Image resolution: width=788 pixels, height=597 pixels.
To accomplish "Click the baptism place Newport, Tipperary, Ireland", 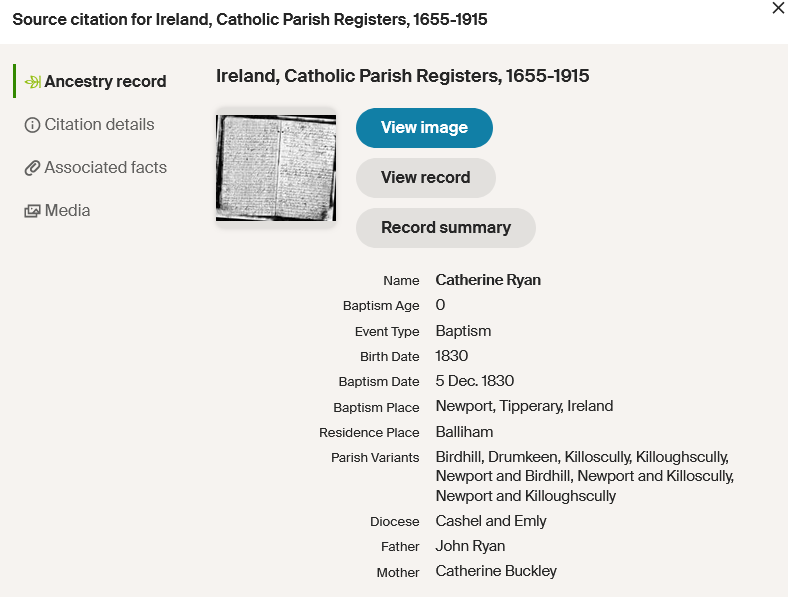I will pos(524,406).
